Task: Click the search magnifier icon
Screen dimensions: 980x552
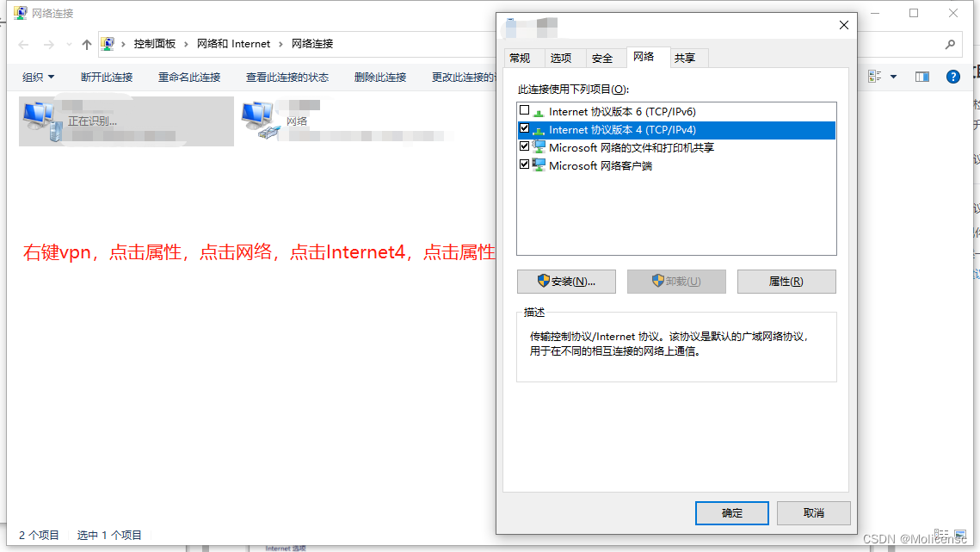Action: point(950,44)
